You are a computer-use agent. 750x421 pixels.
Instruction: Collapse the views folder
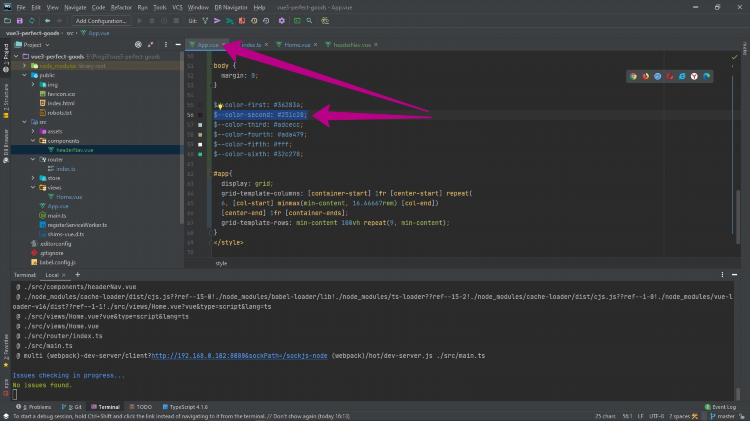[33, 188]
